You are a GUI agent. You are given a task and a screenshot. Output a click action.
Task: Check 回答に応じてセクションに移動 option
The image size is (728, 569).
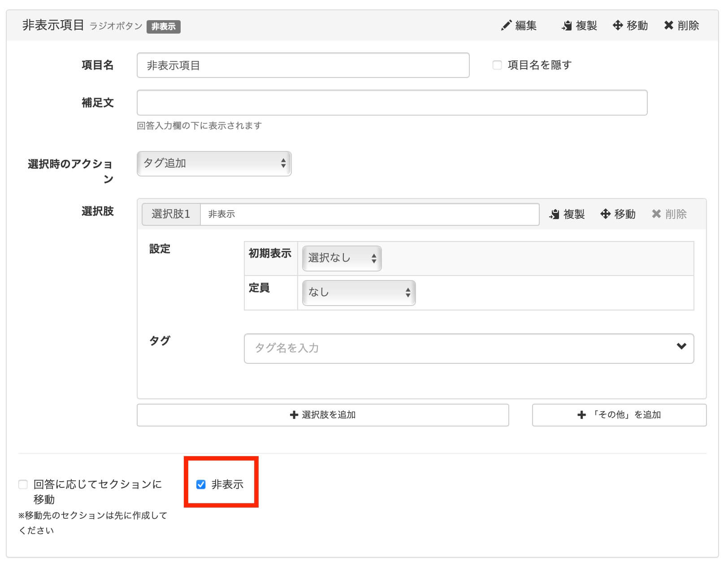tap(23, 484)
